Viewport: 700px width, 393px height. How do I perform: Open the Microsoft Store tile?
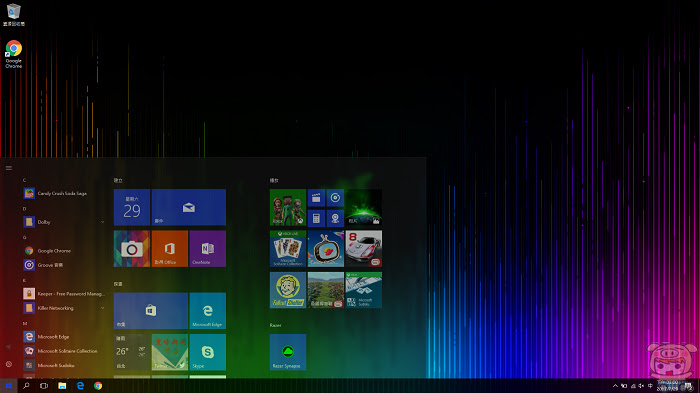(151, 311)
